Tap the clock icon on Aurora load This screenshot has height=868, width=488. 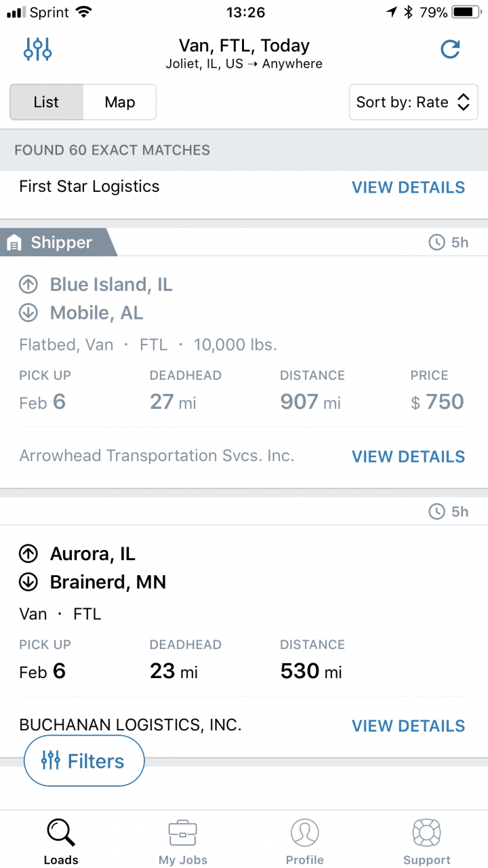click(x=437, y=511)
